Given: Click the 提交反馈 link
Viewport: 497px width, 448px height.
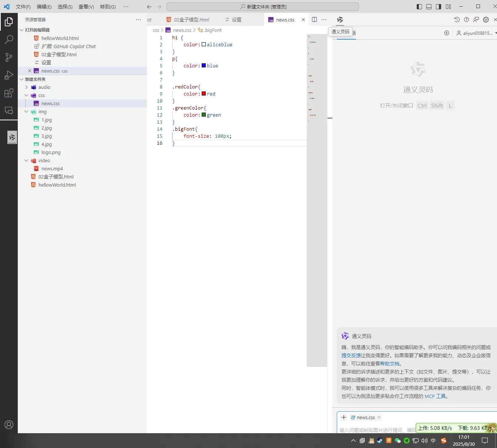Looking at the screenshot, I should 351,355.
